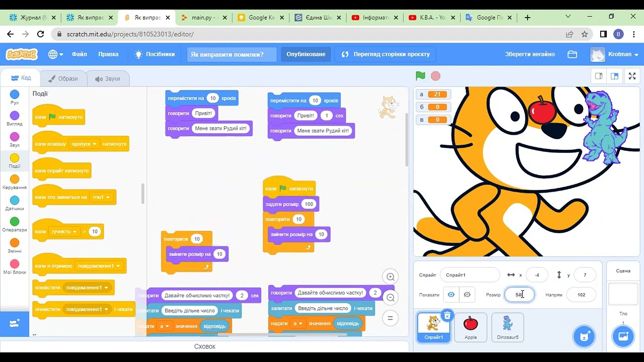This screenshot has width=644, height=362.
Task: Click the Розмір size field
Action: pyautogui.click(x=519, y=295)
